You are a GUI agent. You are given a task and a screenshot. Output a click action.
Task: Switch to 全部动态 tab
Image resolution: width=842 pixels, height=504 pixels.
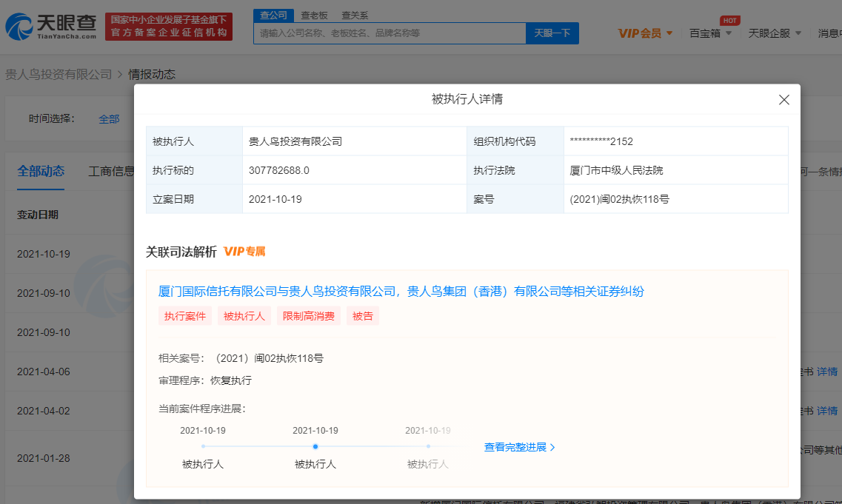coord(41,171)
